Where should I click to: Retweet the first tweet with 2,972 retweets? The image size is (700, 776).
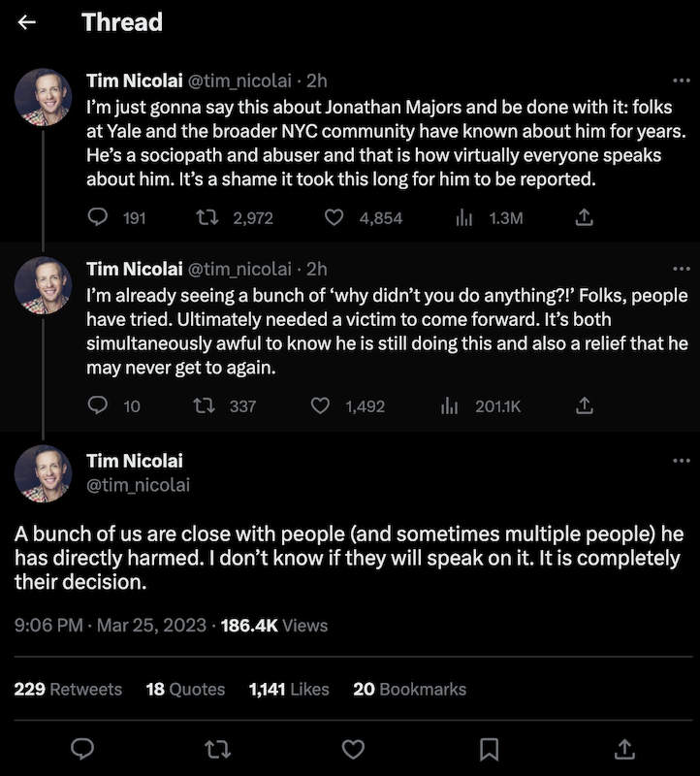[x=207, y=218]
